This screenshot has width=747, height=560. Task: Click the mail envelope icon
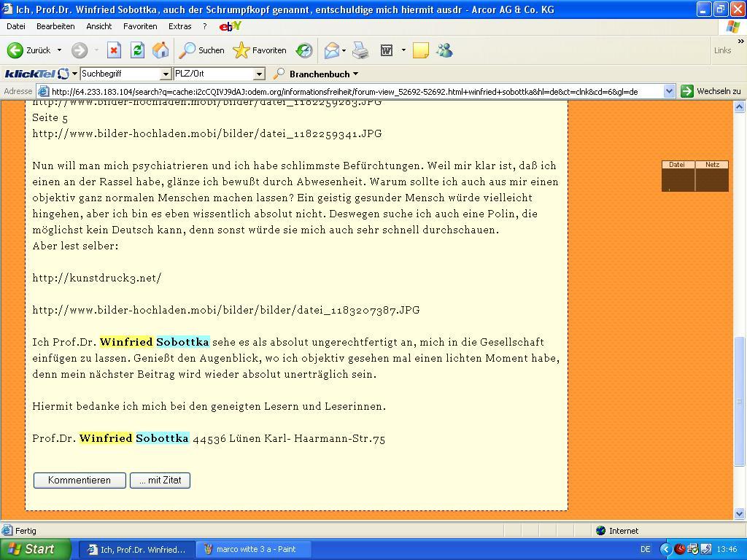click(x=332, y=50)
